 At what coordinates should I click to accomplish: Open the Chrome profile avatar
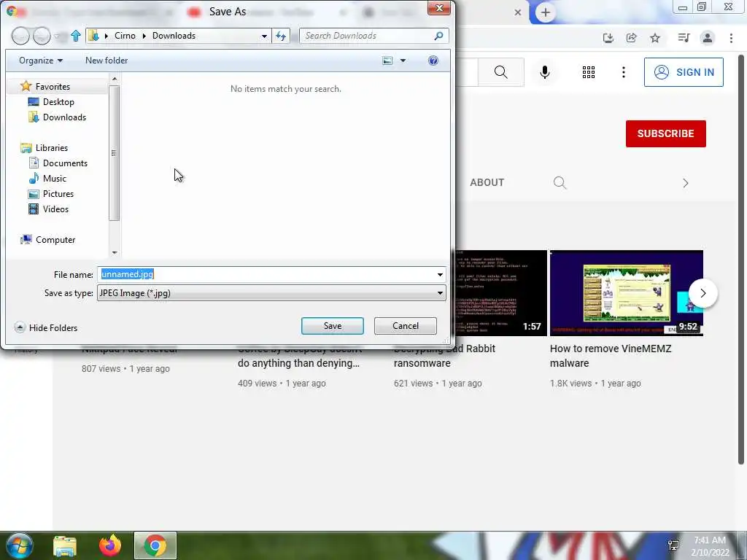[x=708, y=38]
